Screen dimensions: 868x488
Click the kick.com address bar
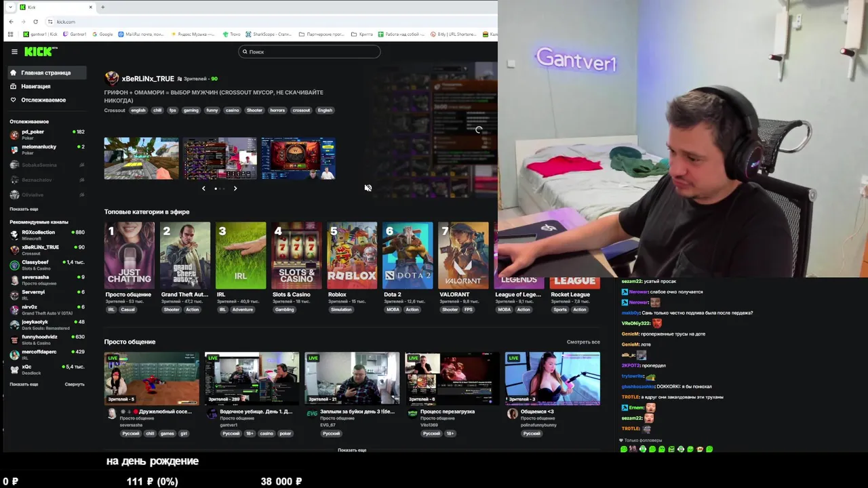271,22
